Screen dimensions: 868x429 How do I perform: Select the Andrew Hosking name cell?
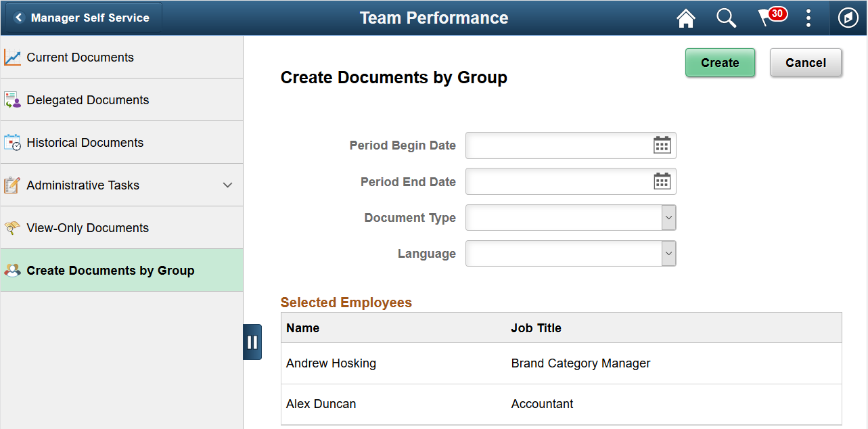331,363
